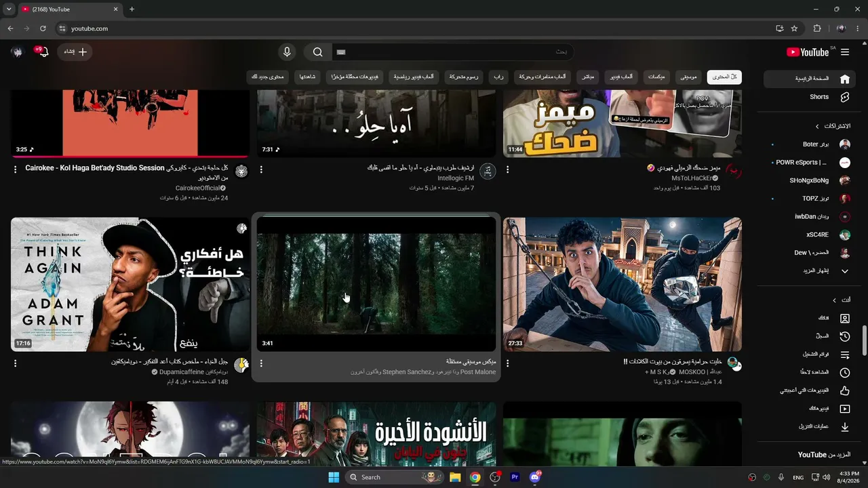Open Shorts from the sidebar
Screen dimensions: 868x488
tap(808, 97)
